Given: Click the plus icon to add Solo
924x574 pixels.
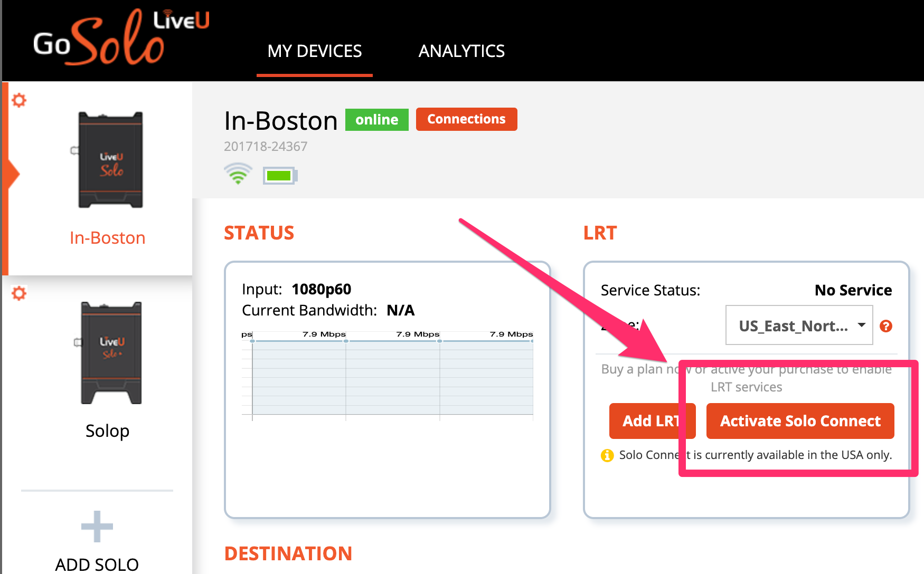Looking at the screenshot, I should (97, 527).
